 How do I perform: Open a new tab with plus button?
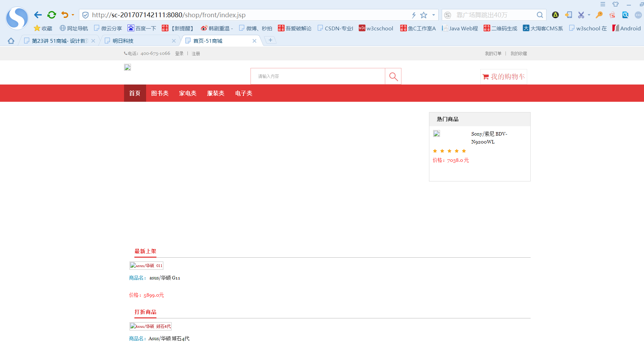point(270,40)
